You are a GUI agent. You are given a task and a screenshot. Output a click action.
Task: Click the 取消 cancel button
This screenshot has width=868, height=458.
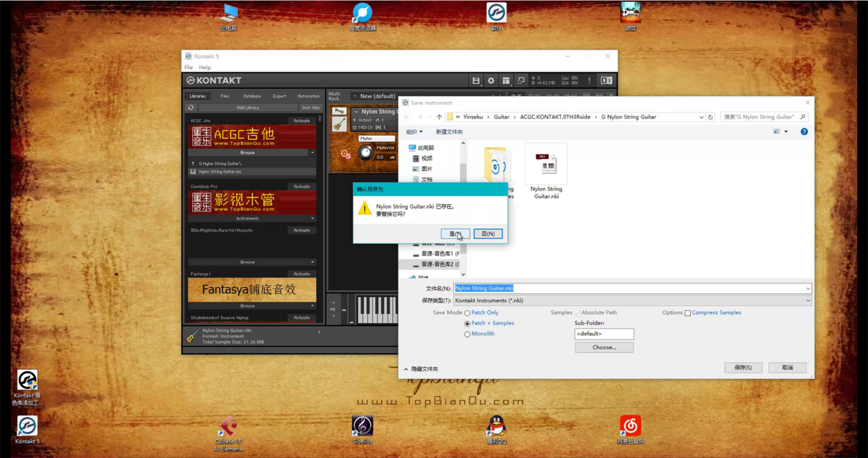point(787,368)
